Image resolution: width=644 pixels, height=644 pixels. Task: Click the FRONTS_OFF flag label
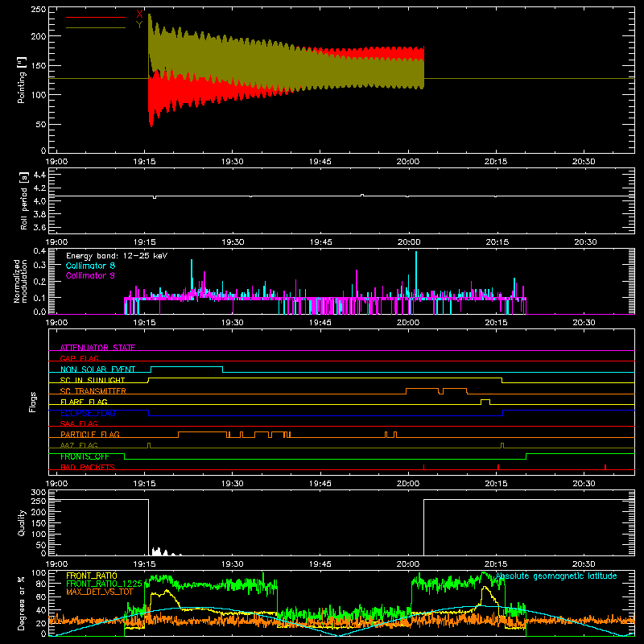pos(85,456)
